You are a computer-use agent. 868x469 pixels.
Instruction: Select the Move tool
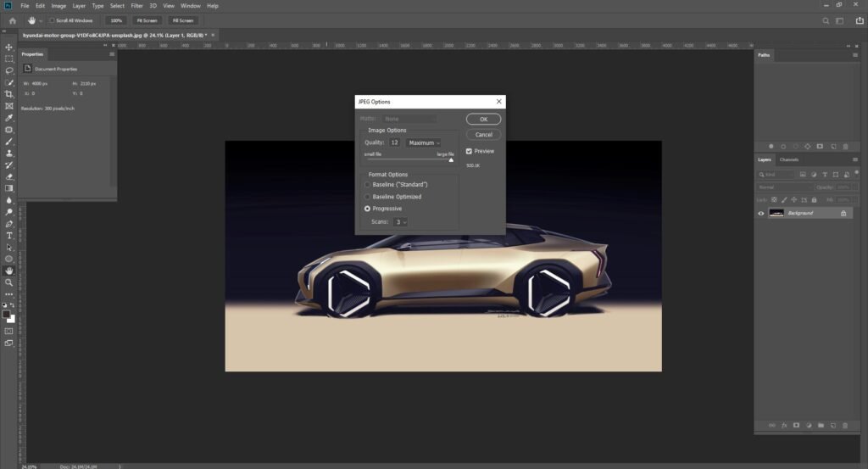tap(8, 47)
